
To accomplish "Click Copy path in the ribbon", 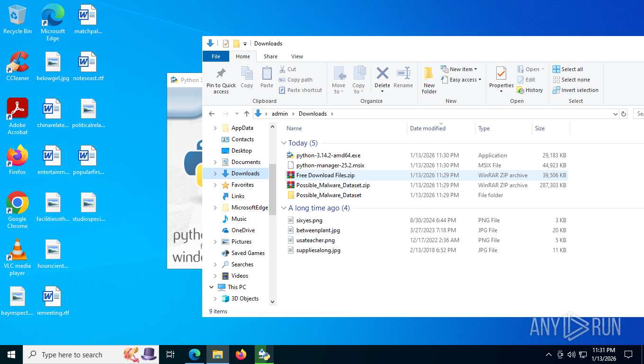I will 295,80.
